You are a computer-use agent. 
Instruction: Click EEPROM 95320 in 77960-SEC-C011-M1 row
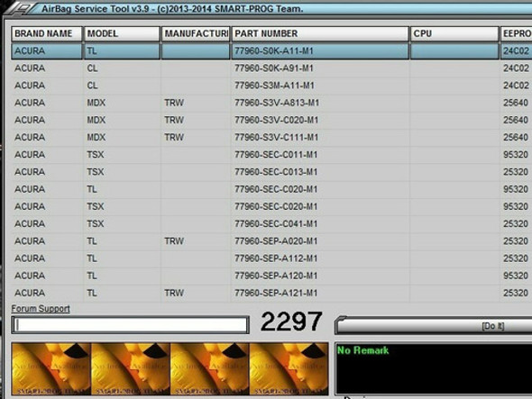click(x=516, y=155)
